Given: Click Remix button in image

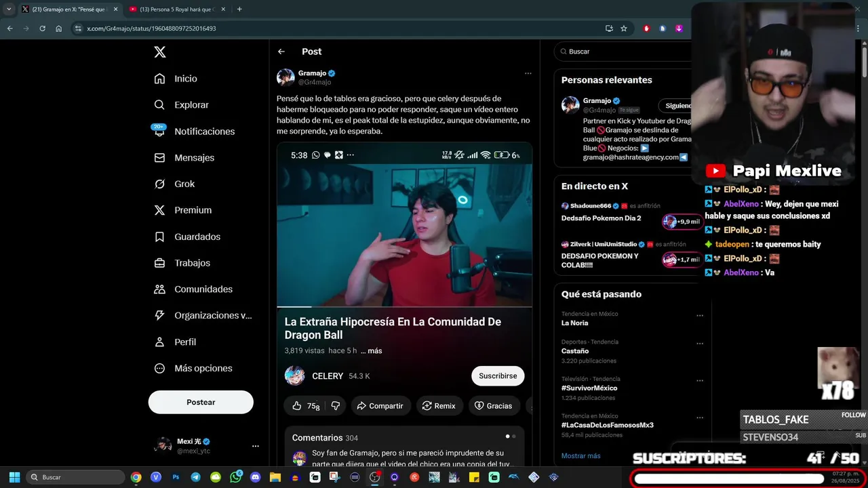Looking at the screenshot, I should [439, 406].
